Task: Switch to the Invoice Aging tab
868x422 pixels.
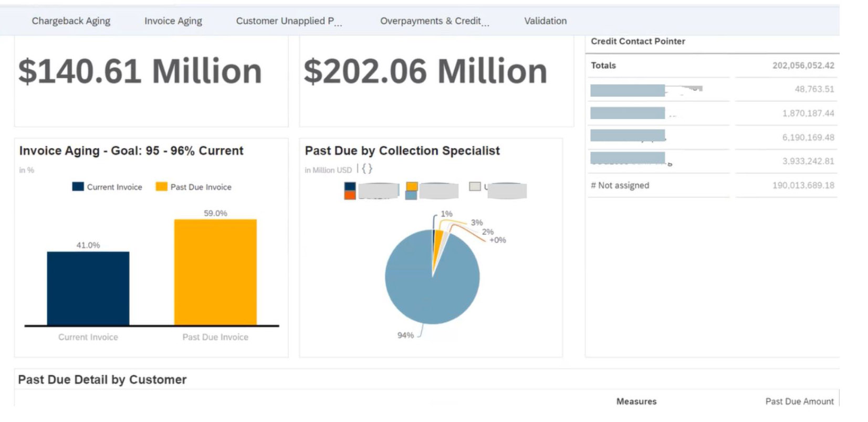Action: click(173, 21)
